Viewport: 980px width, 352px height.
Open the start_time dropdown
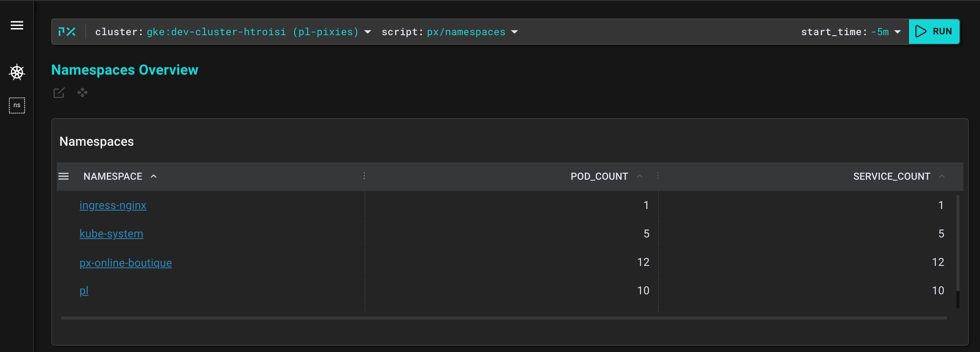click(898, 32)
